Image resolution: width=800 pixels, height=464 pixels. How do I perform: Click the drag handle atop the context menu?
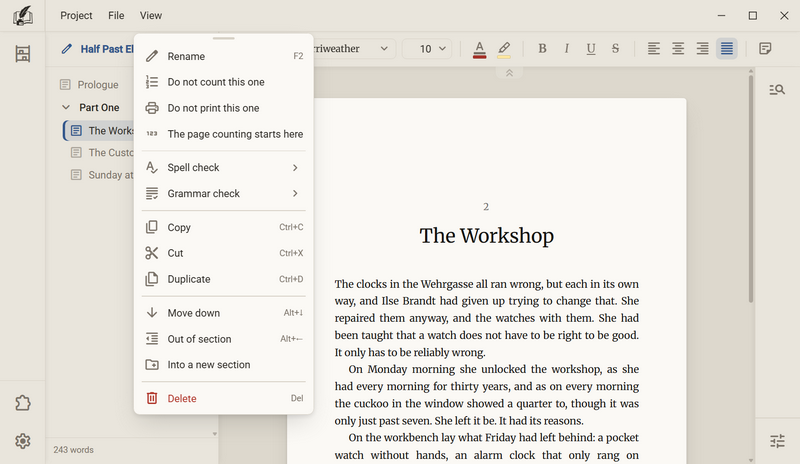point(223,38)
